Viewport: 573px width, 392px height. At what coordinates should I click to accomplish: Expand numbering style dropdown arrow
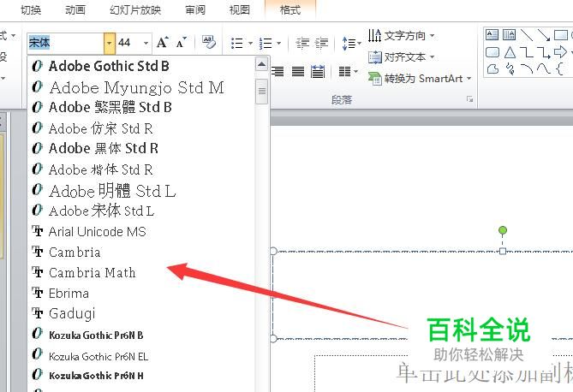click(279, 44)
